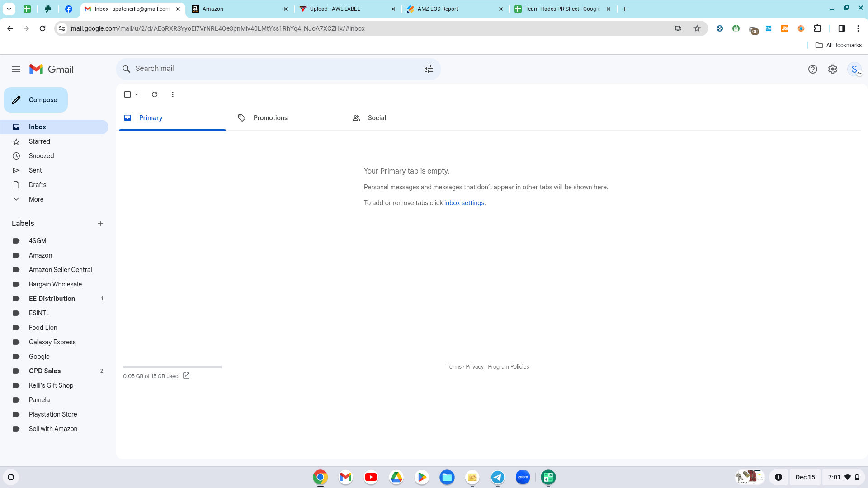868x488 pixels.
Task: Refresh the inbox
Action: click(x=155, y=94)
